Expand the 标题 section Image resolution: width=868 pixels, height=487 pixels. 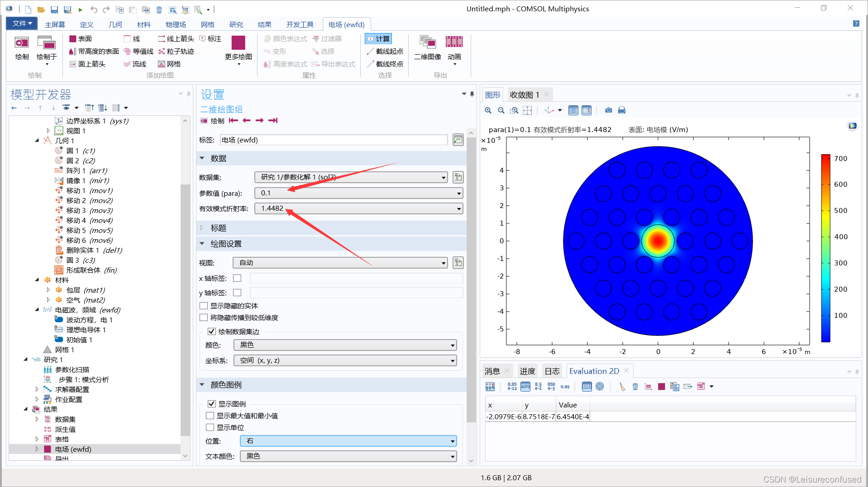[202, 228]
